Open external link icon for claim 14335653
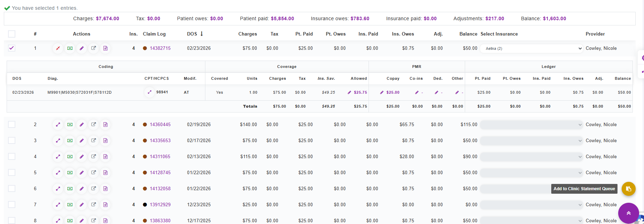 [93, 140]
